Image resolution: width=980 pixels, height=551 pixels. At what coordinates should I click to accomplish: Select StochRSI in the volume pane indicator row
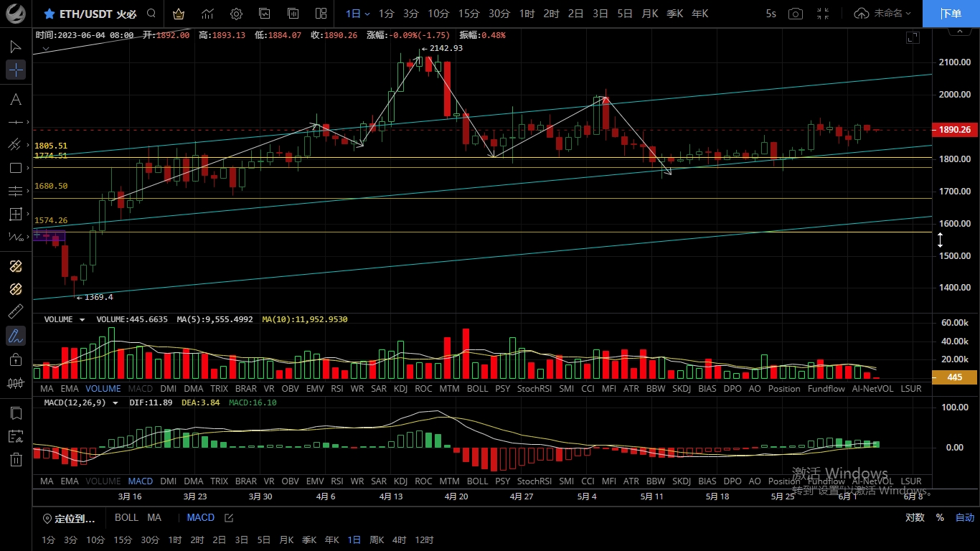pyautogui.click(x=534, y=388)
